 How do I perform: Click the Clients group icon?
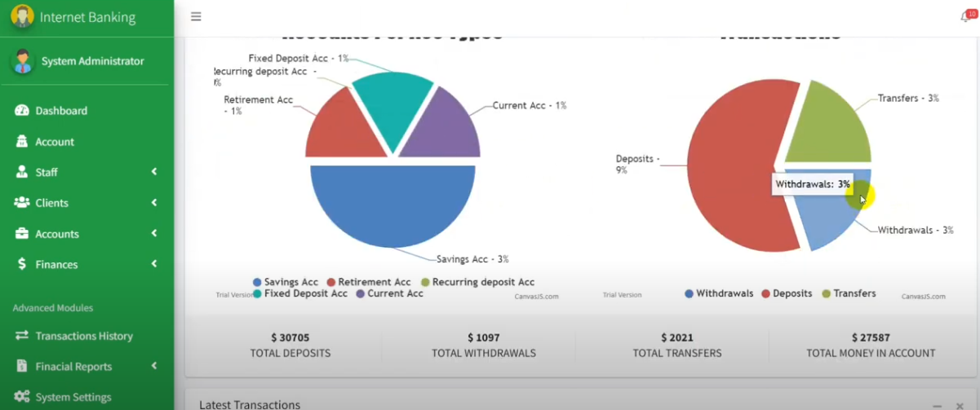tap(22, 203)
